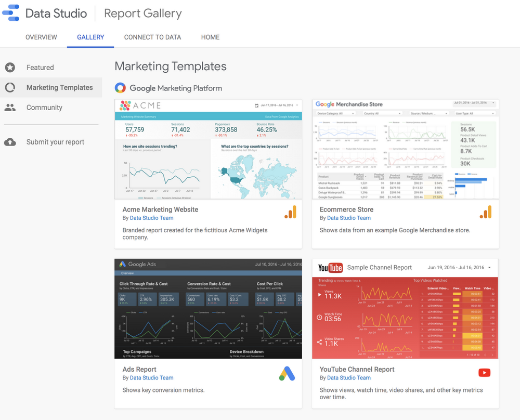Open Data Studio Team link under YouTube Channel Report
520x420 pixels.
[x=349, y=377]
